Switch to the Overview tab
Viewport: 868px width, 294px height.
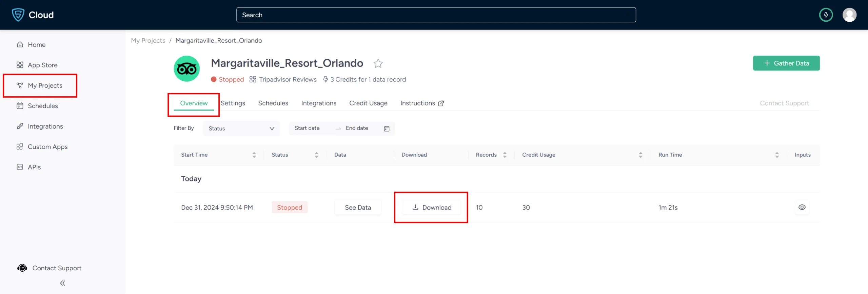point(194,103)
